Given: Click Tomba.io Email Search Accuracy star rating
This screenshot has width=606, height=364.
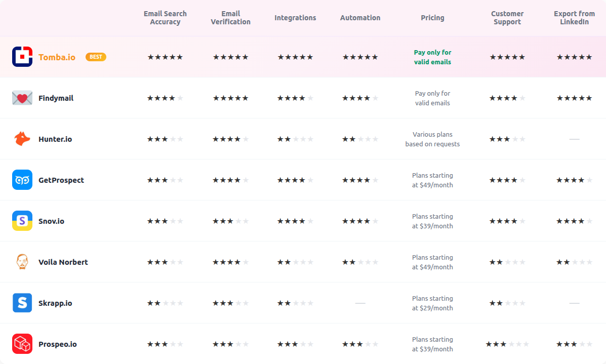Looking at the screenshot, I should coord(165,57).
